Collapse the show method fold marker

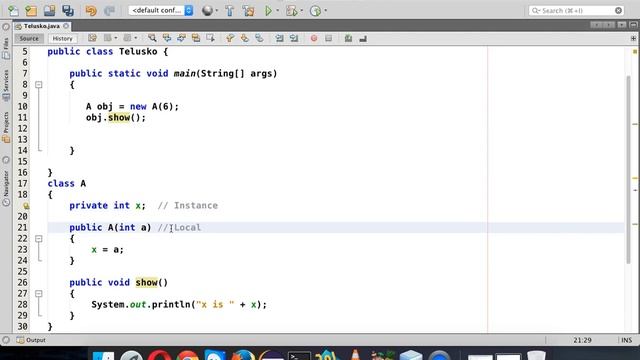tap(39, 293)
